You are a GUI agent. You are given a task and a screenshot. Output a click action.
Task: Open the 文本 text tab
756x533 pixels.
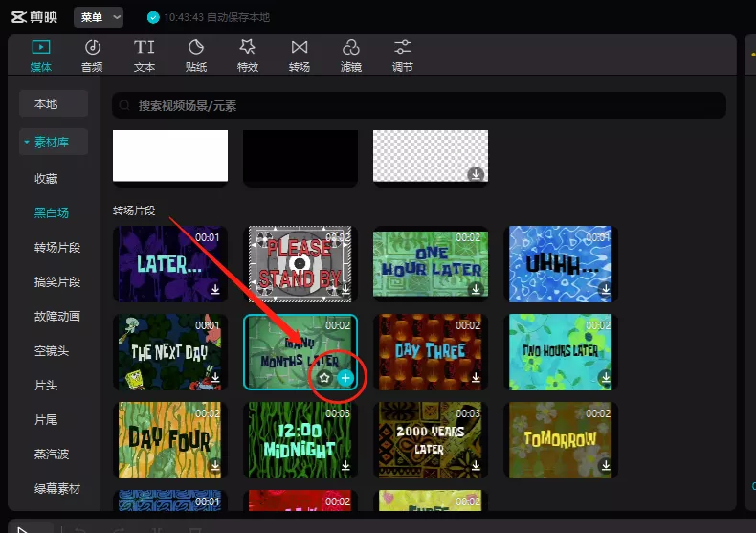[x=145, y=56]
